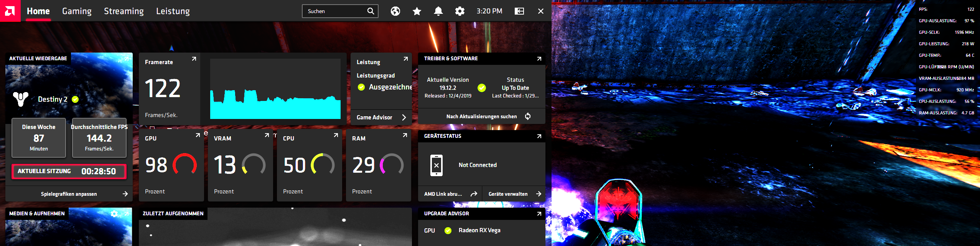Switch to the Streaming tab
Screen dimensions: 980x246
click(x=124, y=11)
